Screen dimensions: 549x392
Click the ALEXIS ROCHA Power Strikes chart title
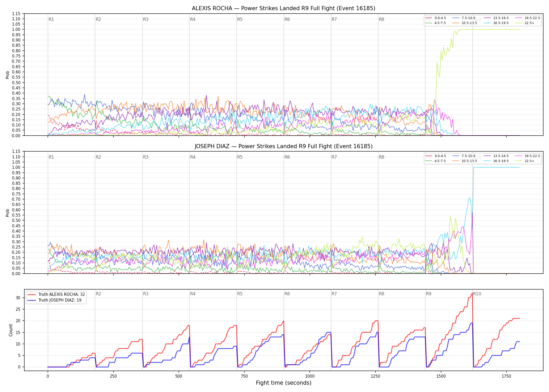tap(283, 8)
